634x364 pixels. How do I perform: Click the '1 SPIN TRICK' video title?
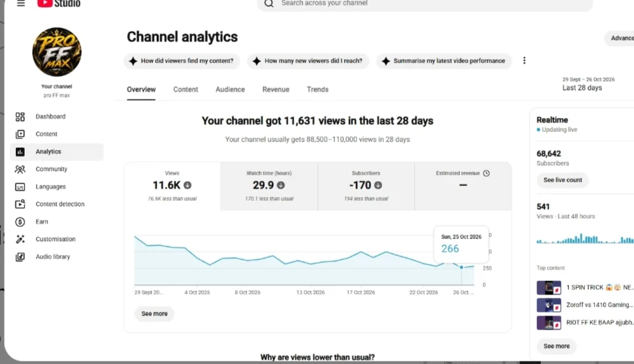click(x=599, y=288)
